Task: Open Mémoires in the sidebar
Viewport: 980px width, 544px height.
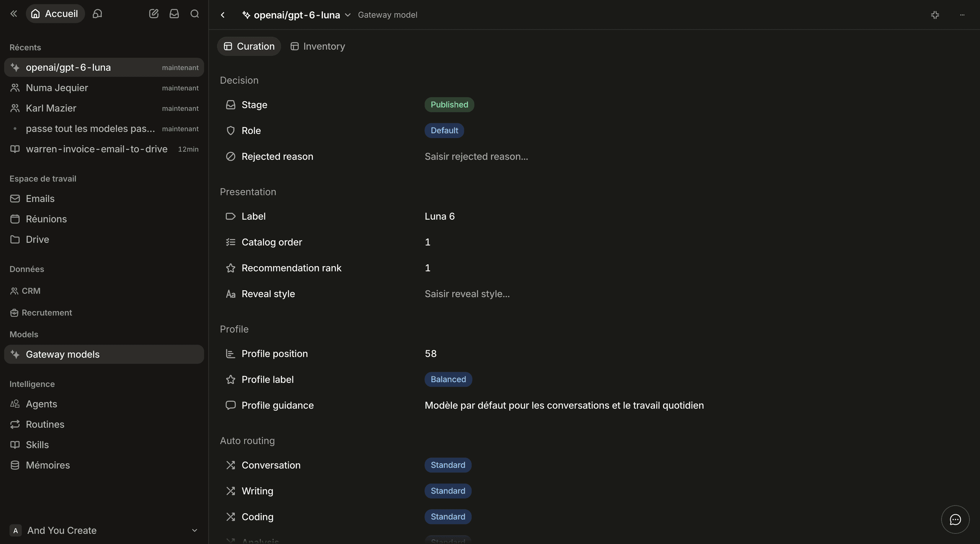Action: 104,465
